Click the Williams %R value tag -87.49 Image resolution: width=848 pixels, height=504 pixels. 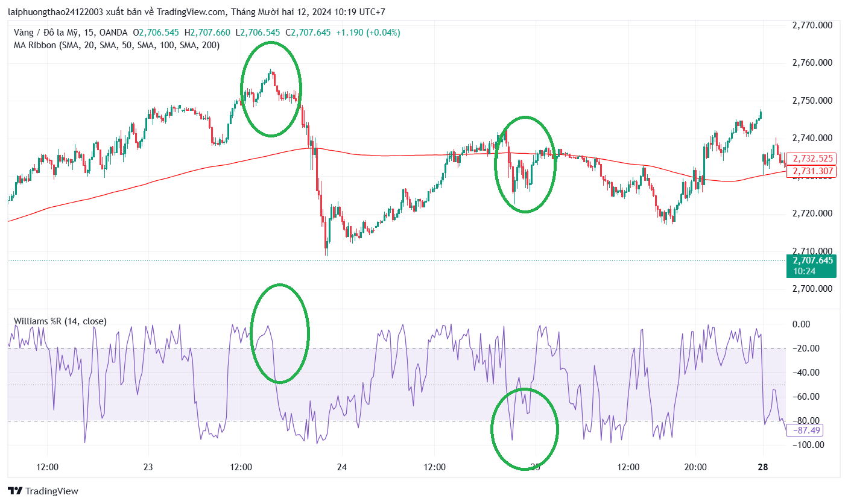[806, 430]
